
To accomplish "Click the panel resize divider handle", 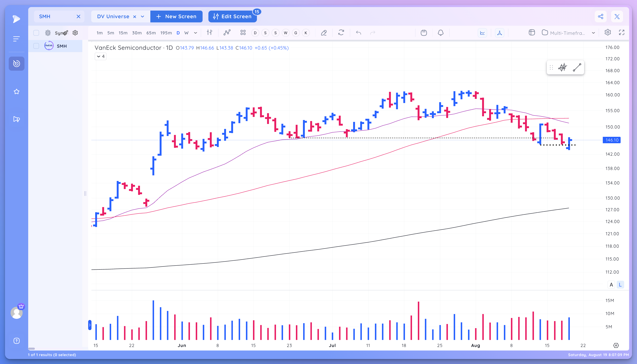I will 85,193.
